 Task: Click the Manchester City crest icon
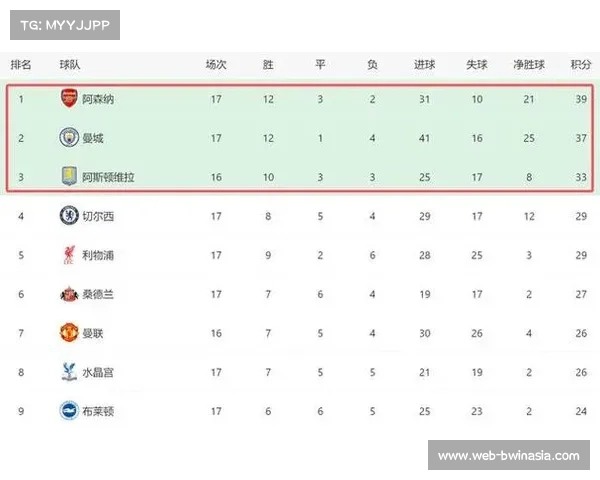(69, 138)
